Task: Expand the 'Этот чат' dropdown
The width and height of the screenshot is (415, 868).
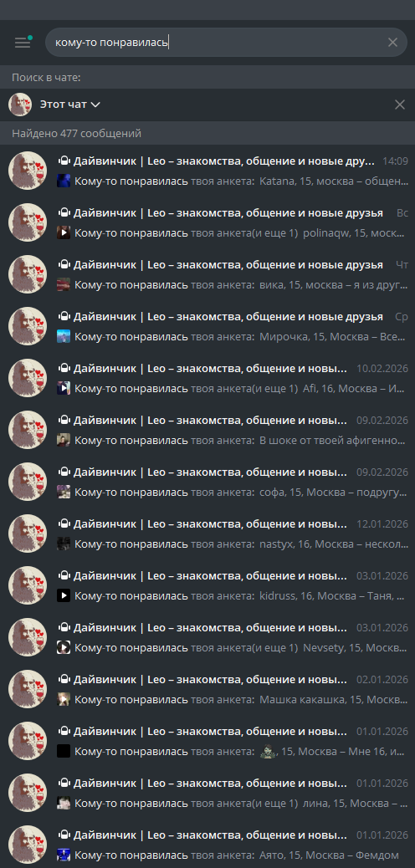Action: pos(69,104)
